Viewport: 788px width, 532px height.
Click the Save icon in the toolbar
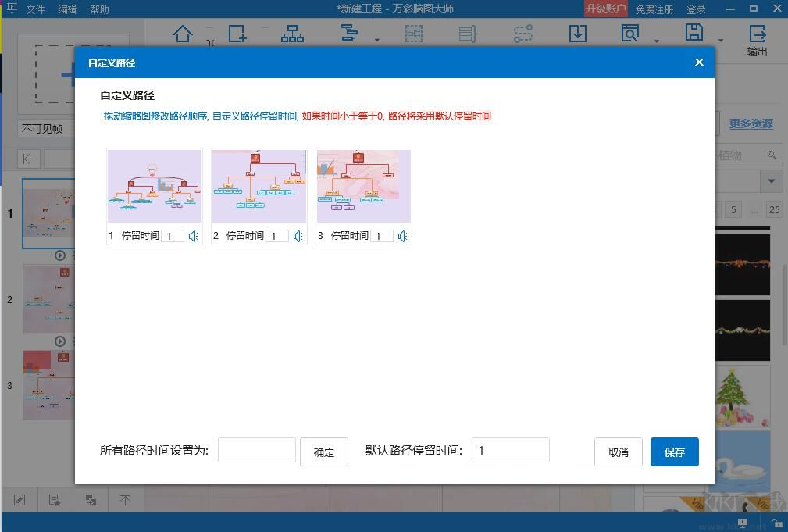694,34
